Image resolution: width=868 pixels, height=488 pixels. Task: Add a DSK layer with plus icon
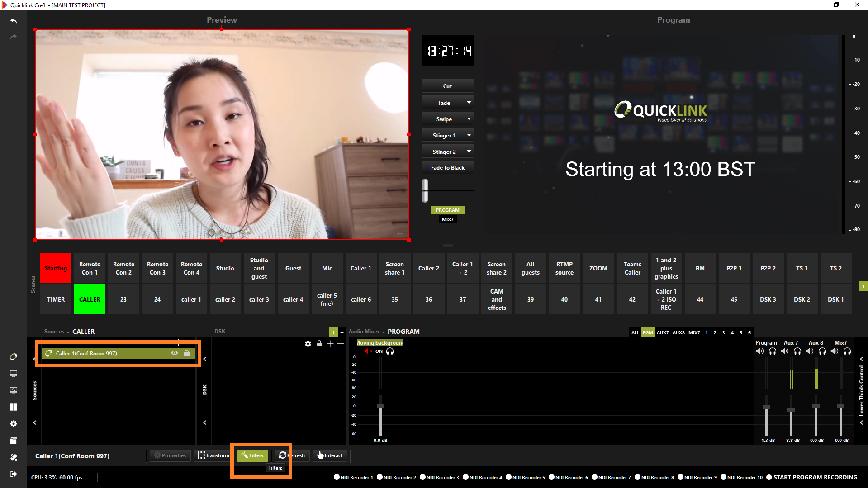click(330, 344)
